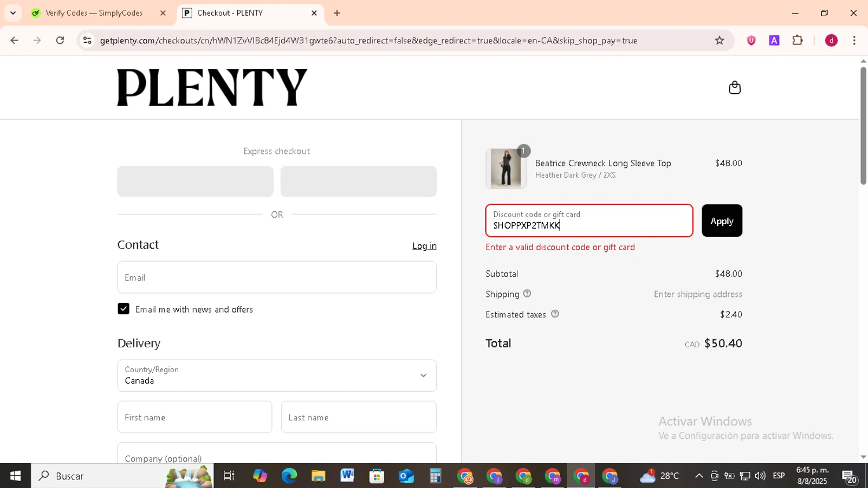Open Outlook from the taskbar

[406, 476]
